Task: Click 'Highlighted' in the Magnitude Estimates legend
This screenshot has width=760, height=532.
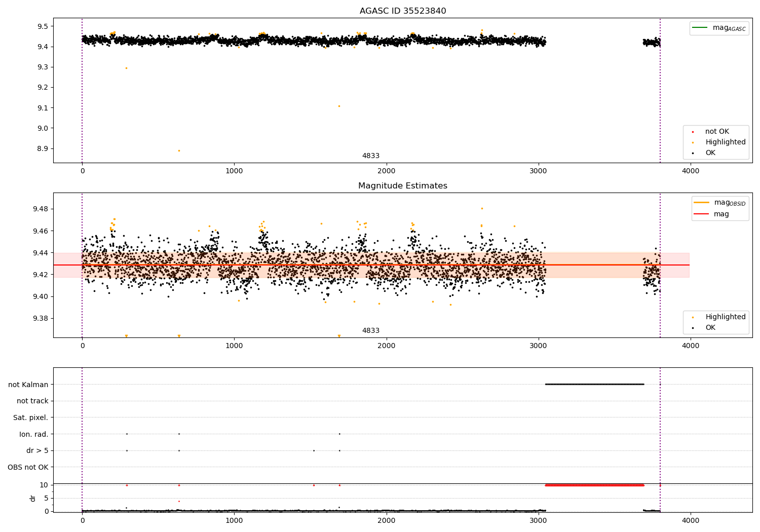Action: coord(726,317)
